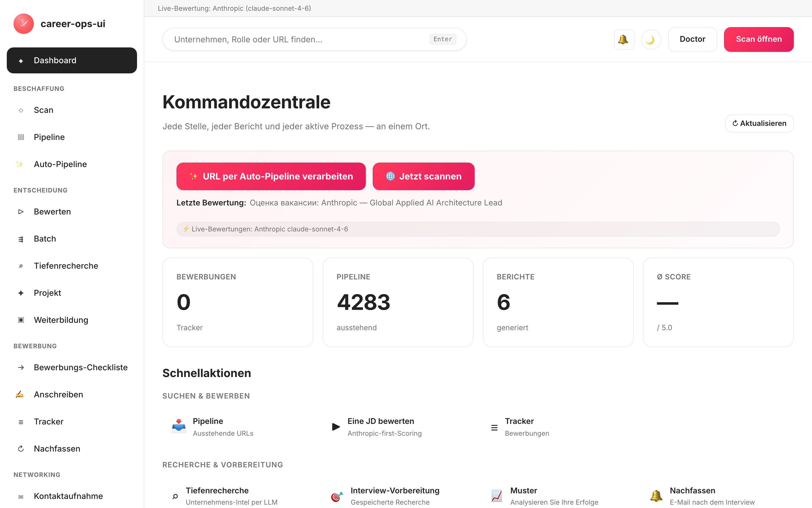
Task: Click the Anschreiben writing-hand icon
Action: pos(20,395)
